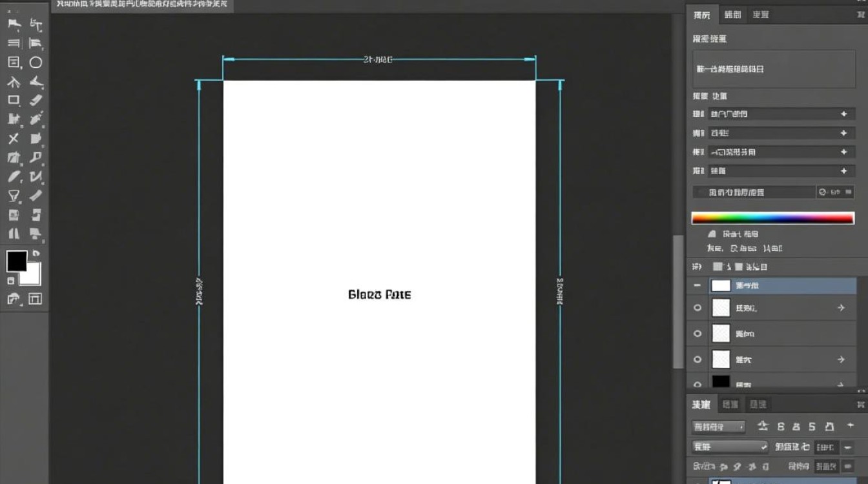The height and width of the screenshot is (484, 868).
Task: Click the minus button in bottom panel
Action: [x=847, y=447]
